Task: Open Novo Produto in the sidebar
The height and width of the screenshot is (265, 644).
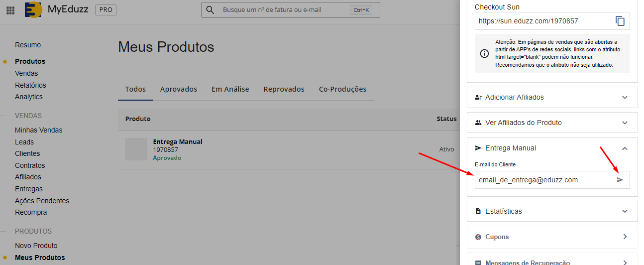Action: (36, 246)
